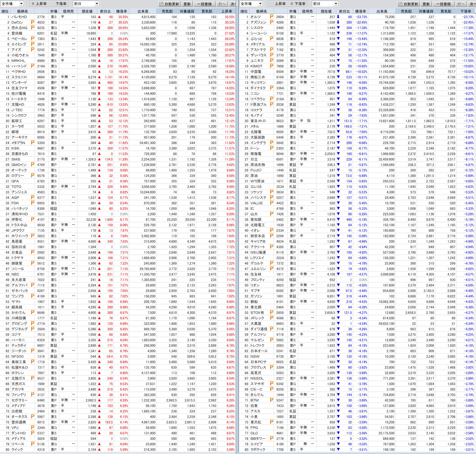Toggle 自動更新 checkbox in the left panel

161,4
